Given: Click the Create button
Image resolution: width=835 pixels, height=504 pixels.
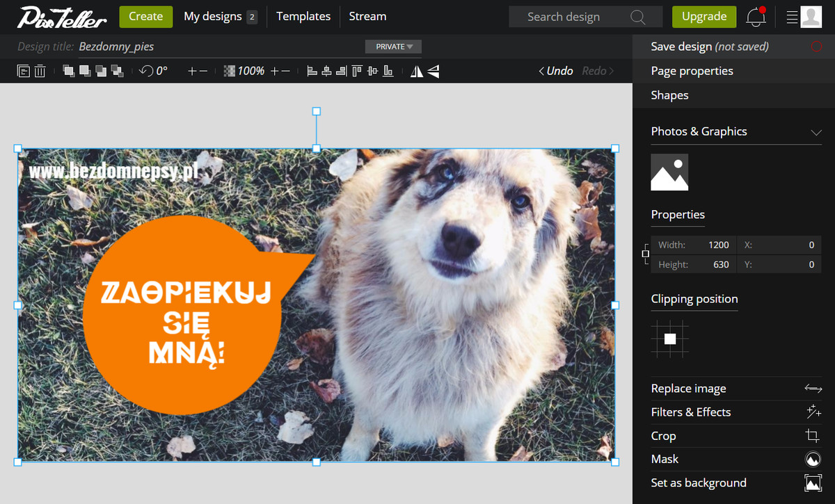Looking at the screenshot, I should (146, 17).
